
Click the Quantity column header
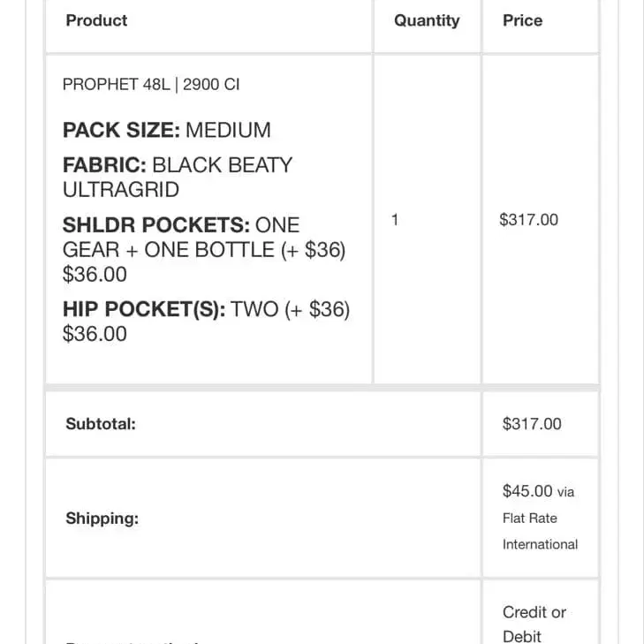click(x=427, y=20)
